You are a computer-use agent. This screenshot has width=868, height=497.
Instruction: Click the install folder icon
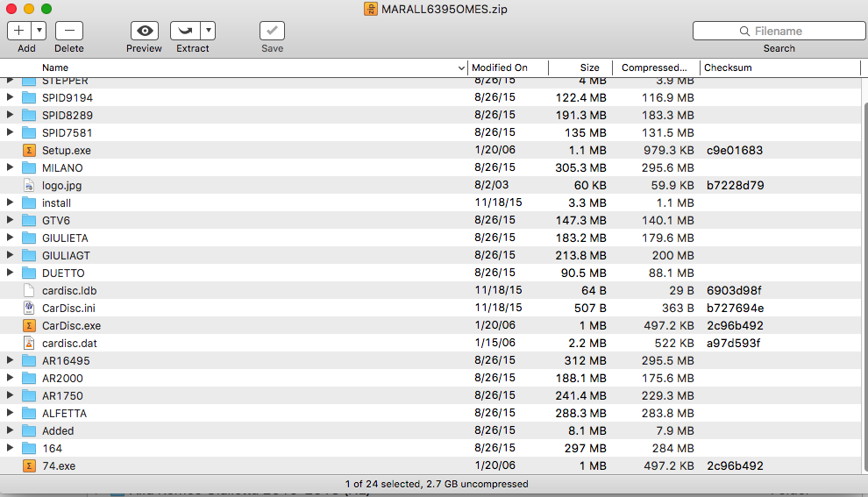29,202
